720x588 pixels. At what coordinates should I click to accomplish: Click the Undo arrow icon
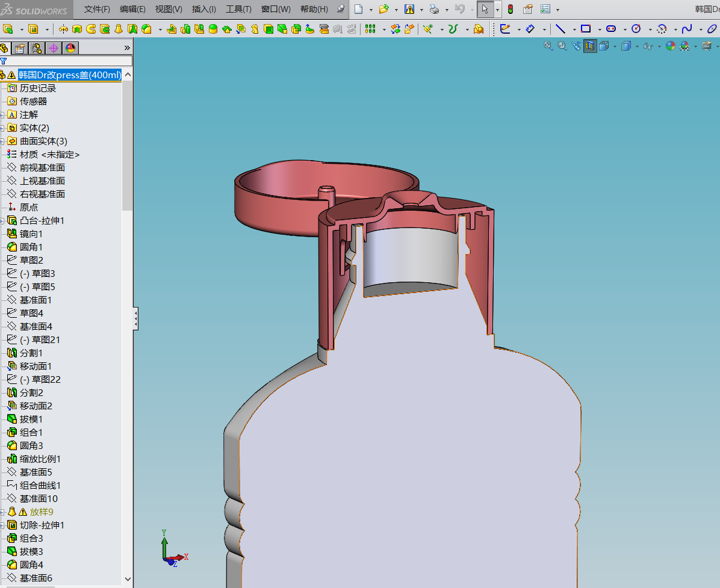[460, 9]
